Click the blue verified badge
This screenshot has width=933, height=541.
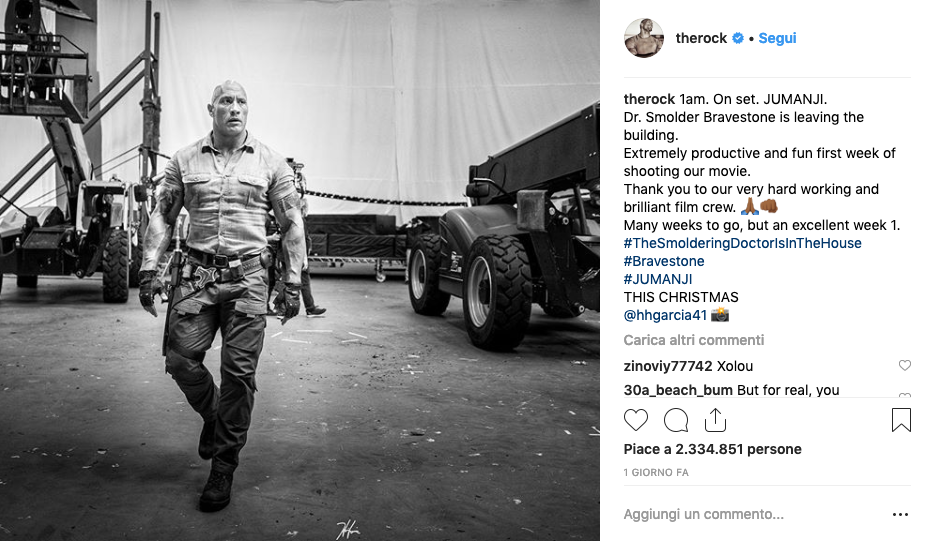click(x=738, y=38)
